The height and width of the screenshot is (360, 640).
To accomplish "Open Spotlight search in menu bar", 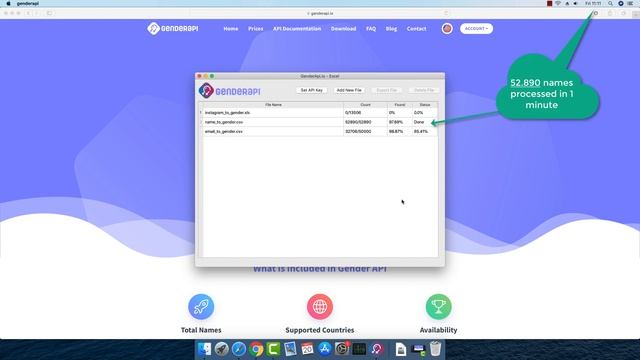I will (x=610, y=3).
